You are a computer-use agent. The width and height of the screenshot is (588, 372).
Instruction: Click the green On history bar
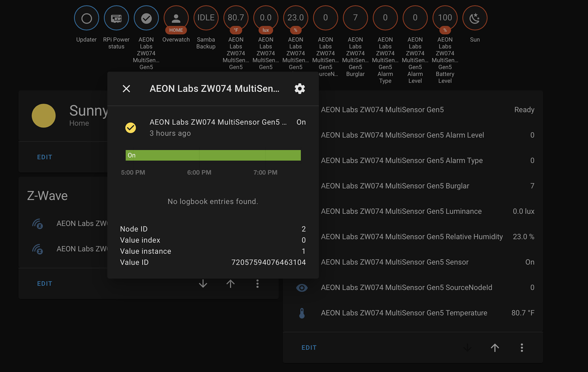[x=213, y=155]
